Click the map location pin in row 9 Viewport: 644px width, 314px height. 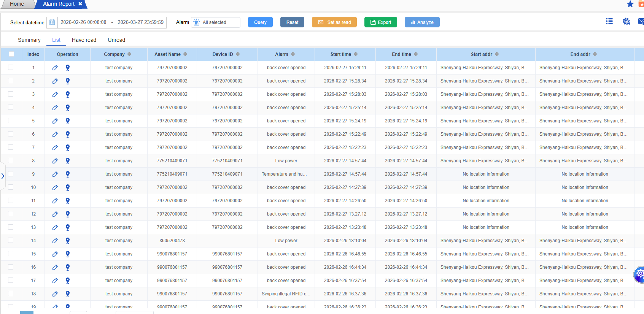[68, 174]
